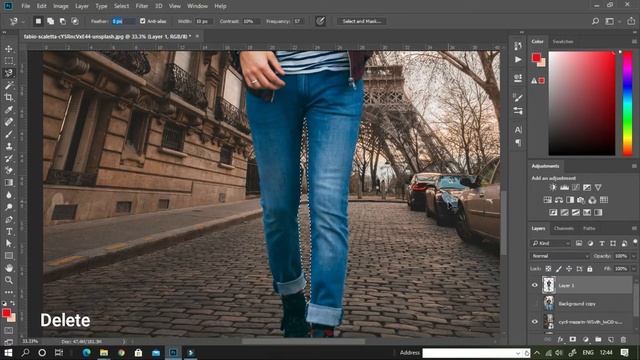
Task: Open the Layers panel menu
Action: tap(634, 229)
